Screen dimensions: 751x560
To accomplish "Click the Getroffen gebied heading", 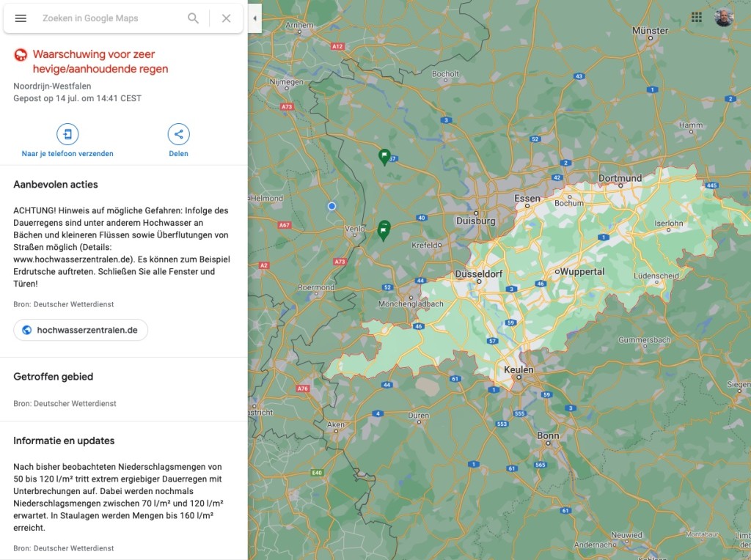I will [x=53, y=377].
